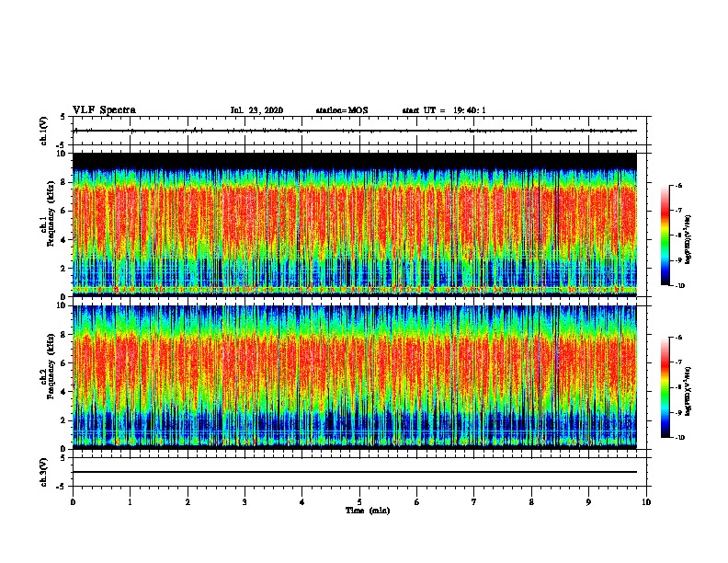The image size is (728, 563).
Task: Click the "VLF Spectra" plot title
Action: coord(105,110)
